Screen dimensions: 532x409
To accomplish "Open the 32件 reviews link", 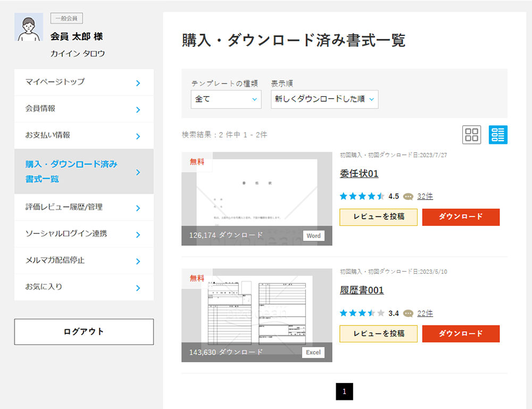I will coord(425,197).
